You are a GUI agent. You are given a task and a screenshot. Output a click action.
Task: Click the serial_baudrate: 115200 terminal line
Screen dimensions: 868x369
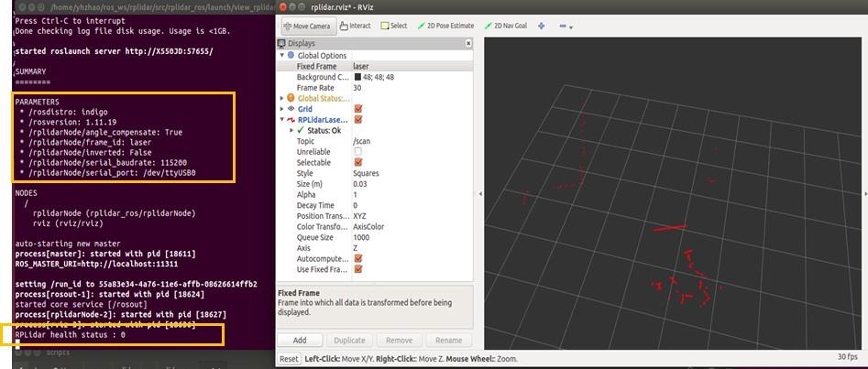(x=103, y=163)
